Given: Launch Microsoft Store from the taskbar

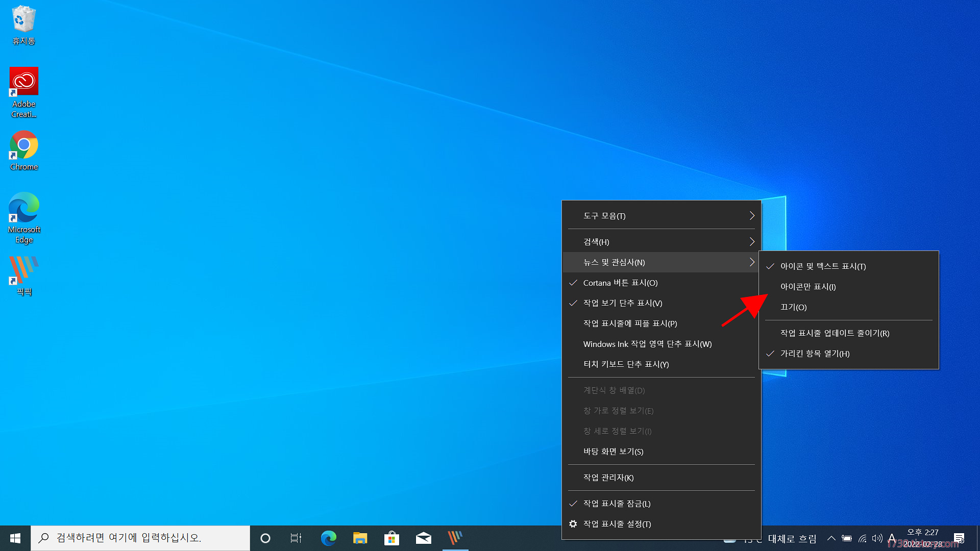Looking at the screenshot, I should coord(391,538).
